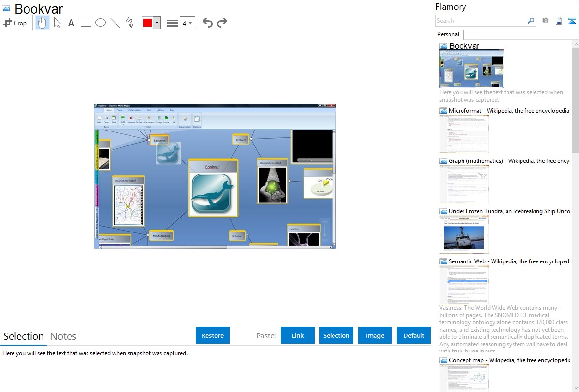Click the Bookvar title in the sidebar
This screenshot has height=392, width=579.
[x=464, y=46]
